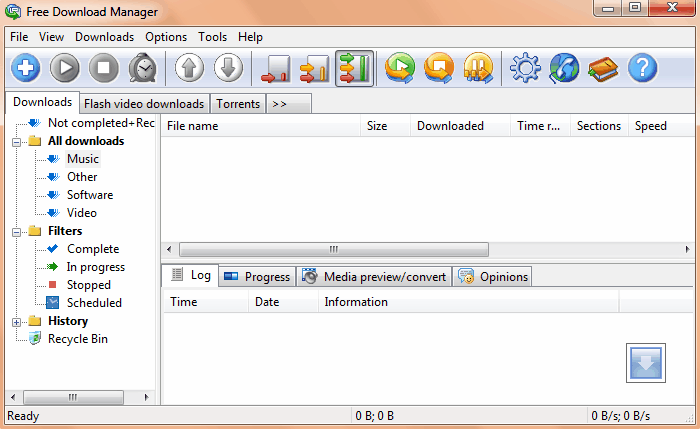The width and height of the screenshot is (700, 429).
Task: Sort by Speed column header
Action: pos(661,126)
